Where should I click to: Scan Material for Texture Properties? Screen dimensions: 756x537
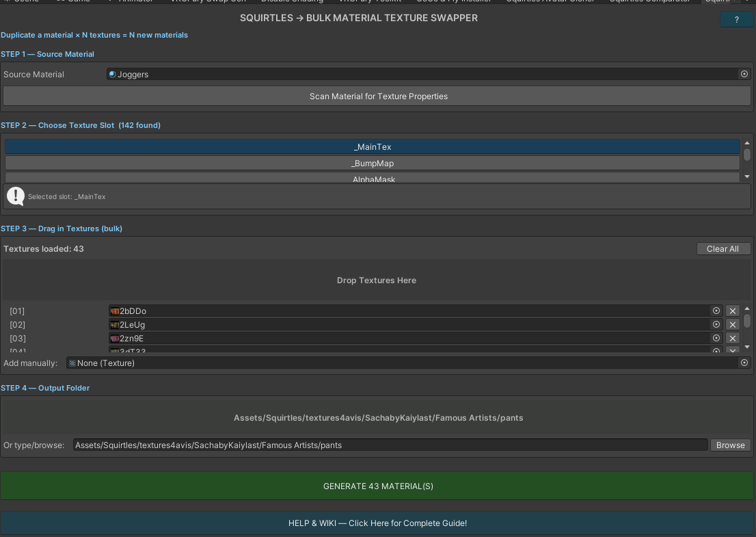coord(377,96)
